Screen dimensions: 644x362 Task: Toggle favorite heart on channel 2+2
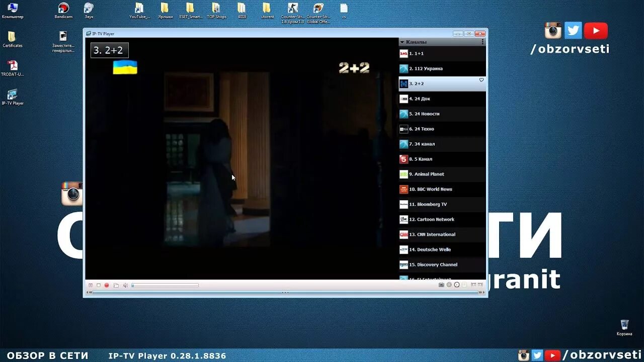(481, 80)
